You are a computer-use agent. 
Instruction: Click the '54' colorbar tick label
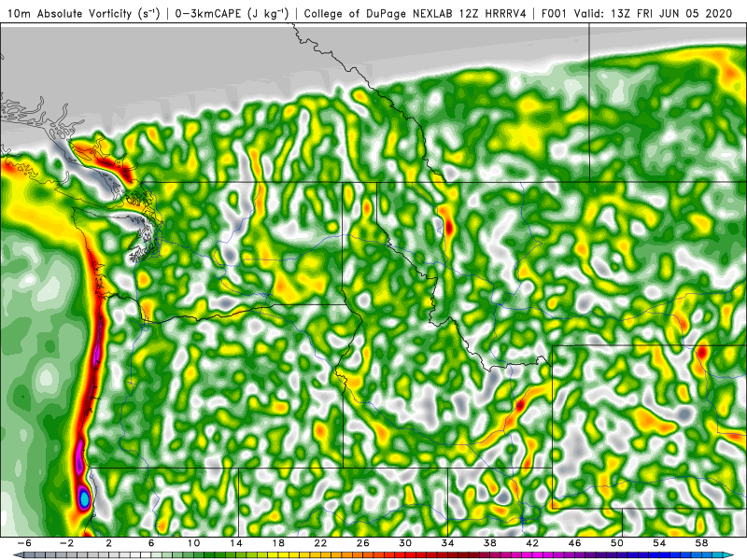pyautogui.click(x=660, y=543)
